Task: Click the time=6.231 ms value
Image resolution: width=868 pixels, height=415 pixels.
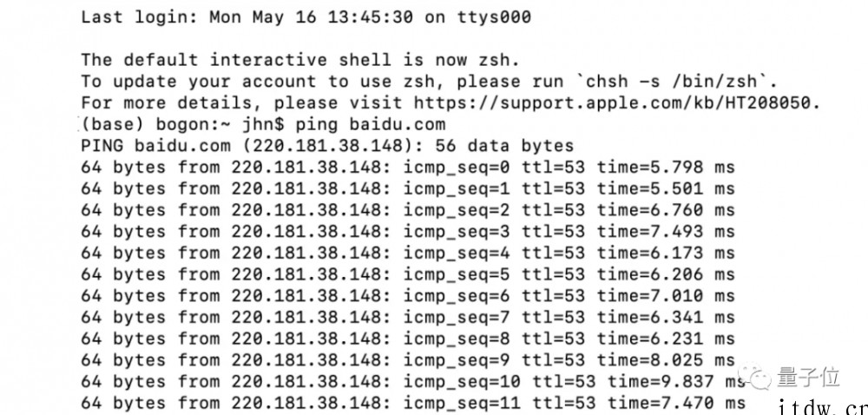Action: tap(666, 339)
